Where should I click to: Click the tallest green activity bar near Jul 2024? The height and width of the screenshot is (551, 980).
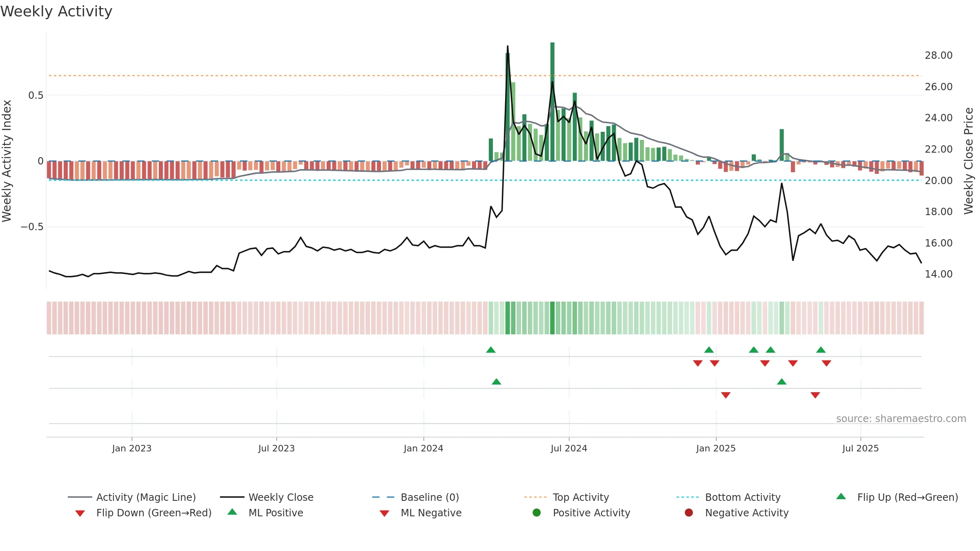point(552,102)
